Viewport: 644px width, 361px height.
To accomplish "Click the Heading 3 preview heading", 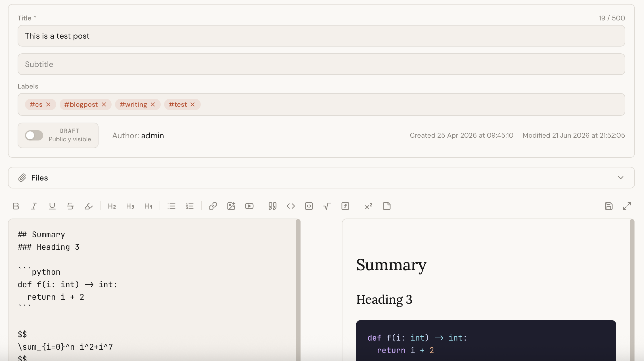I will click(384, 300).
